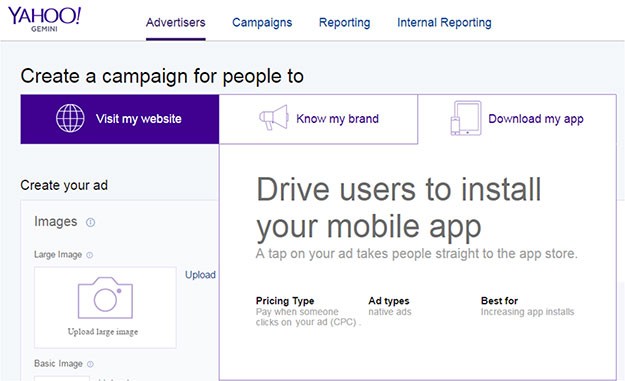Click the camera icon in upload box
Image resolution: width=625 pixels, height=381 pixels.
(105, 297)
